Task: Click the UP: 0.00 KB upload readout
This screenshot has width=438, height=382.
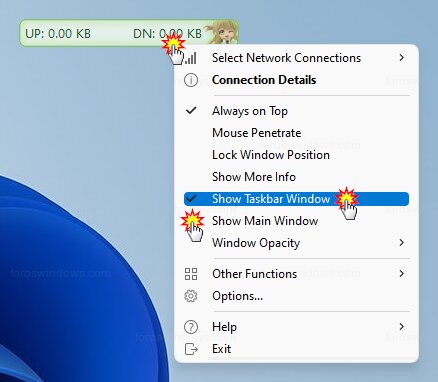Action: (58, 34)
